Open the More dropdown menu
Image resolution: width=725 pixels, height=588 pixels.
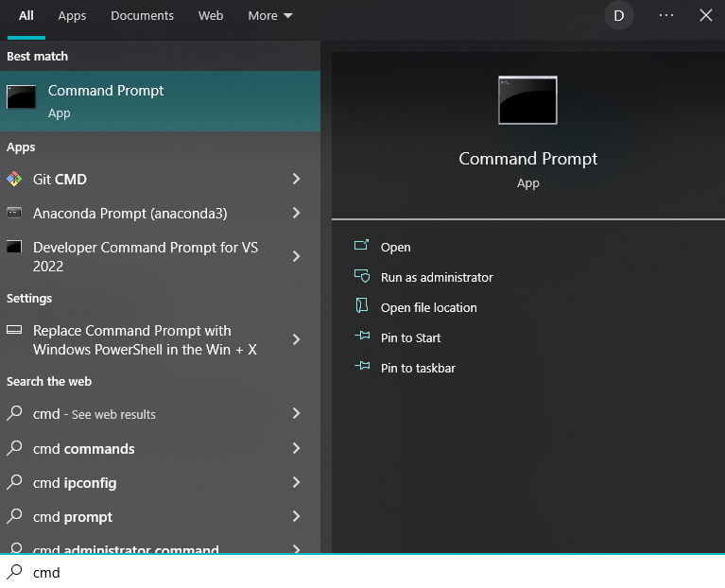pyautogui.click(x=270, y=16)
